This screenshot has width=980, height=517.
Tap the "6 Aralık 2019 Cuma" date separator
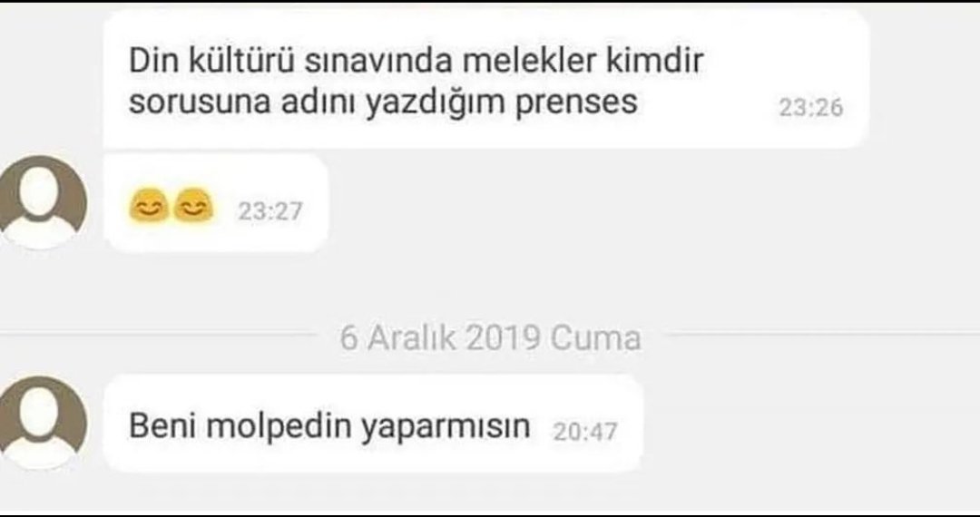(x=491, y=337)
